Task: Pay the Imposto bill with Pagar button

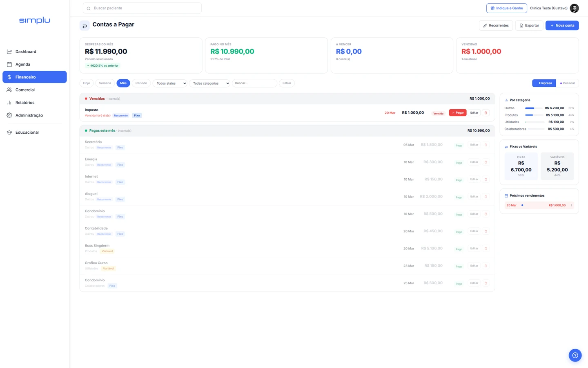Action: click(x=457, y=113)
